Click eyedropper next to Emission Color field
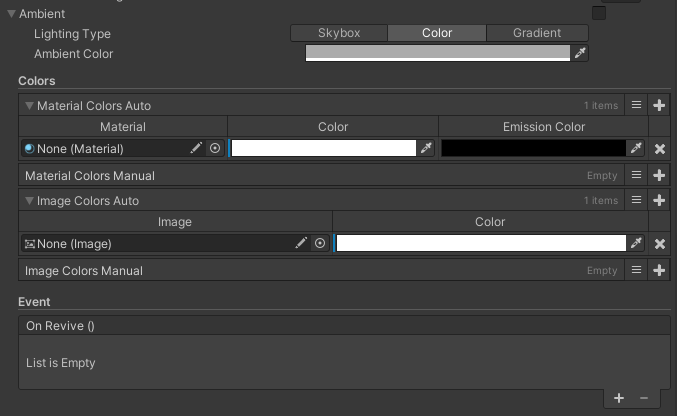The width and height of the screenshot is (677, 416). pos(636,148)
